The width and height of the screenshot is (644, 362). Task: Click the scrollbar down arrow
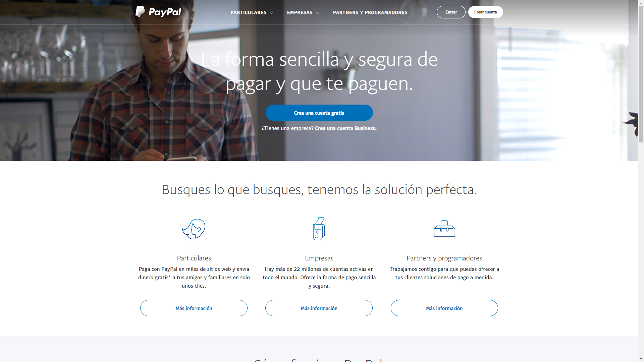click(x=641, y=359)
